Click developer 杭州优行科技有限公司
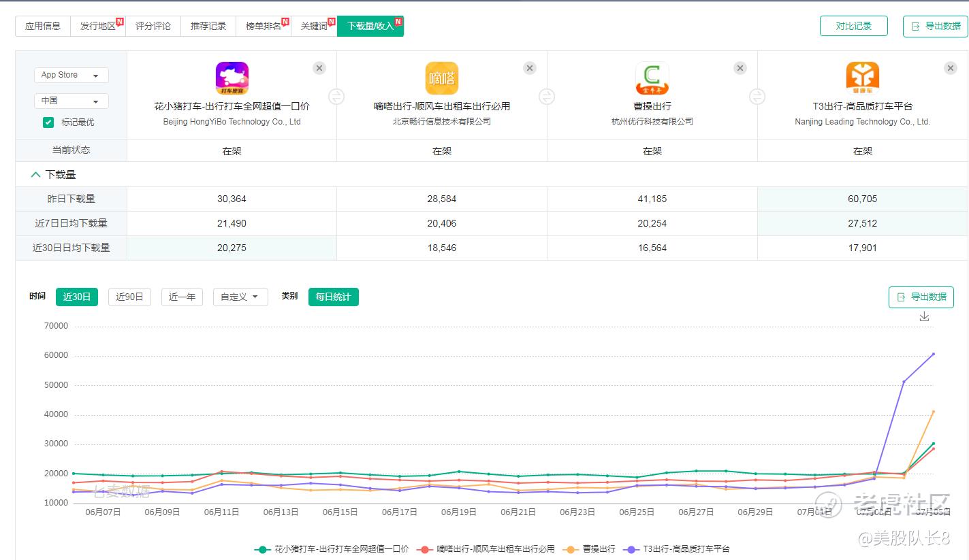Viewport: 969px width, 560px height. (x=652, y=122)
